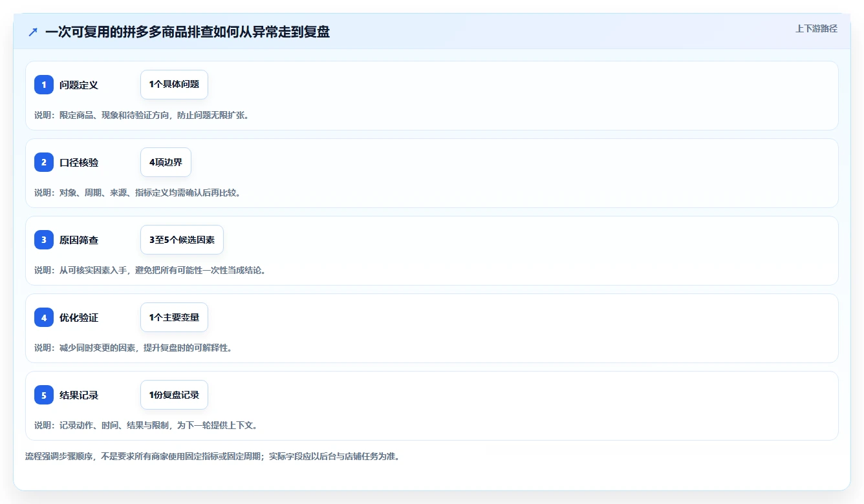Screen dimensions: 864x504
Task: Select step number 1 badge
Action: (x=44, y=85)
